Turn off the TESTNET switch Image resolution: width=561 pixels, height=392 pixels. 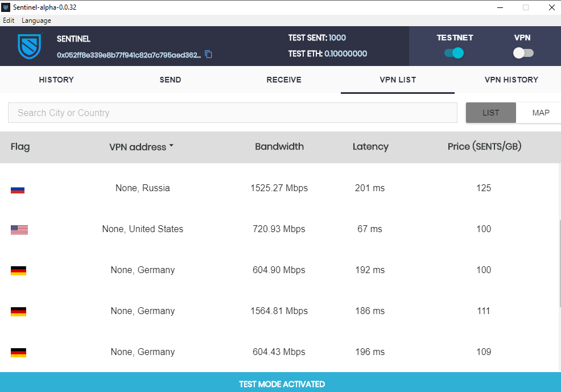[454, 53]
